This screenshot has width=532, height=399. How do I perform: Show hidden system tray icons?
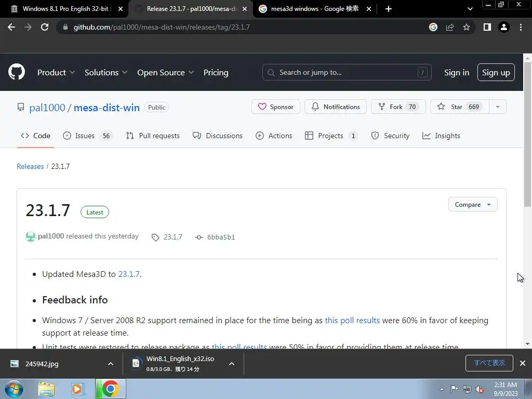(x=442, y=389)
